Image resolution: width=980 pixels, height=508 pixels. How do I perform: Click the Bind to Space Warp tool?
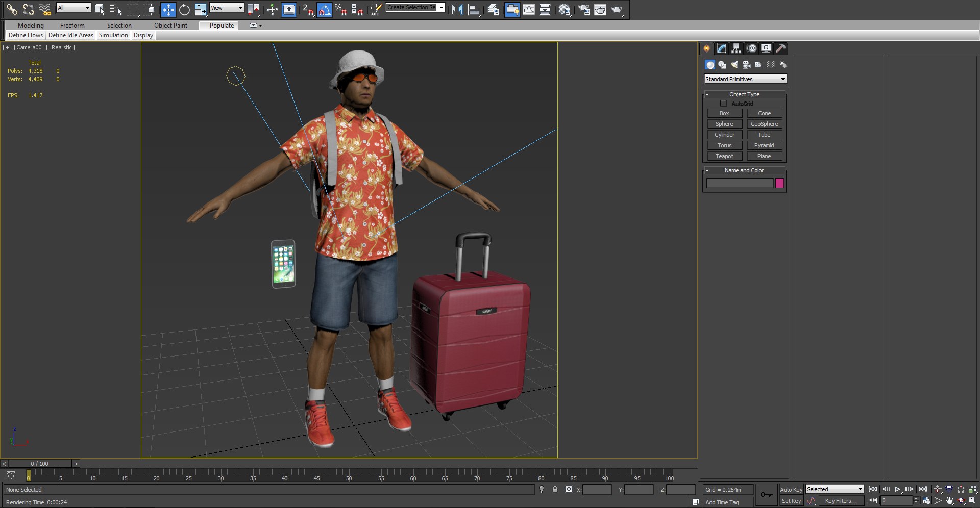pos(45,9)
